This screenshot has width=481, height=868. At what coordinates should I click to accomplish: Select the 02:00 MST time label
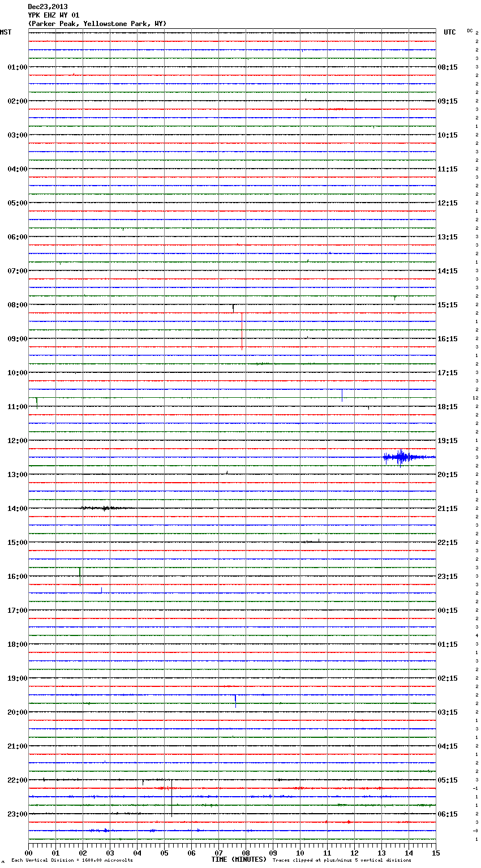point(18,101)
